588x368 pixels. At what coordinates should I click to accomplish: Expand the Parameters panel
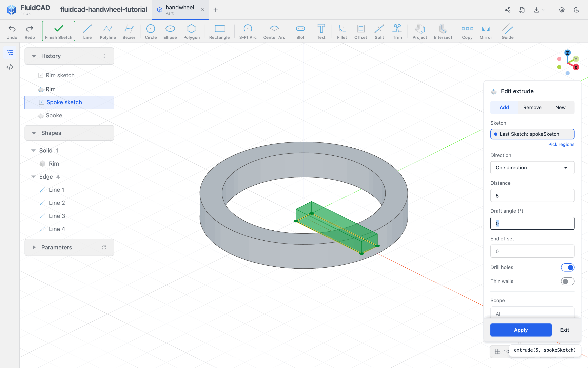click(34, 247)
